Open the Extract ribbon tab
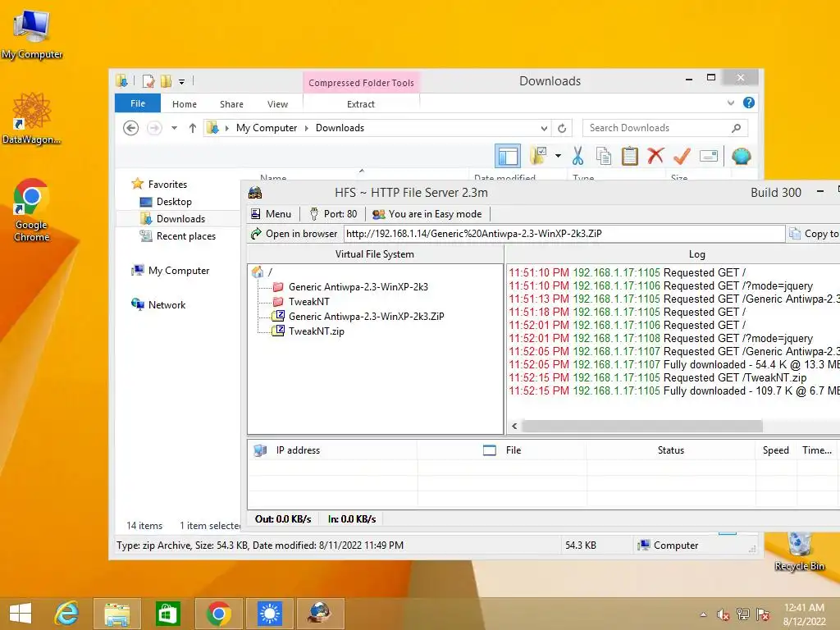The height and width of the screenshot is (630, 840). tap(361, 104)
